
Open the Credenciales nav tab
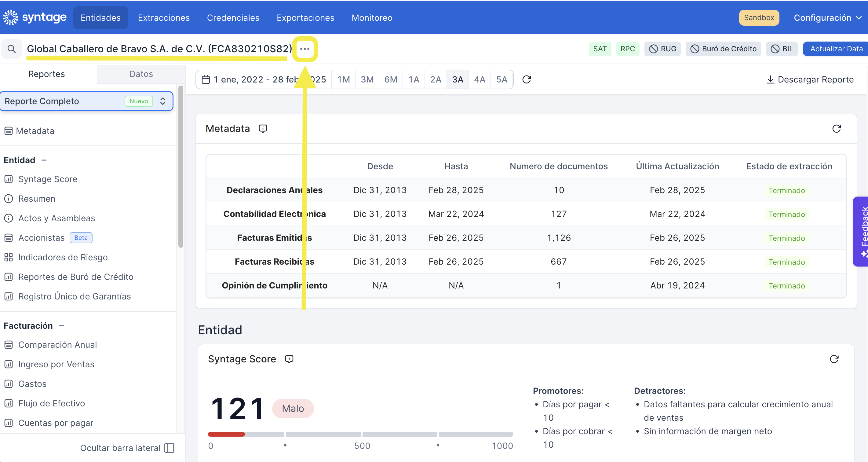coord(233,17)
